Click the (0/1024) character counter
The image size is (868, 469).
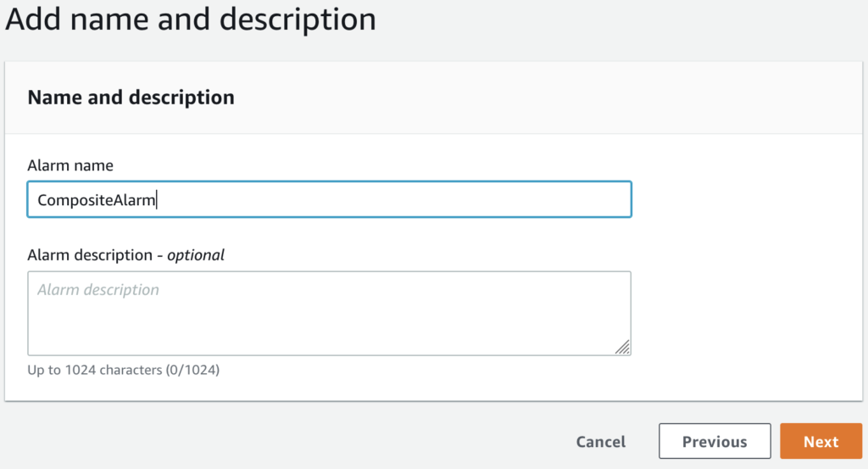[192, 370]
